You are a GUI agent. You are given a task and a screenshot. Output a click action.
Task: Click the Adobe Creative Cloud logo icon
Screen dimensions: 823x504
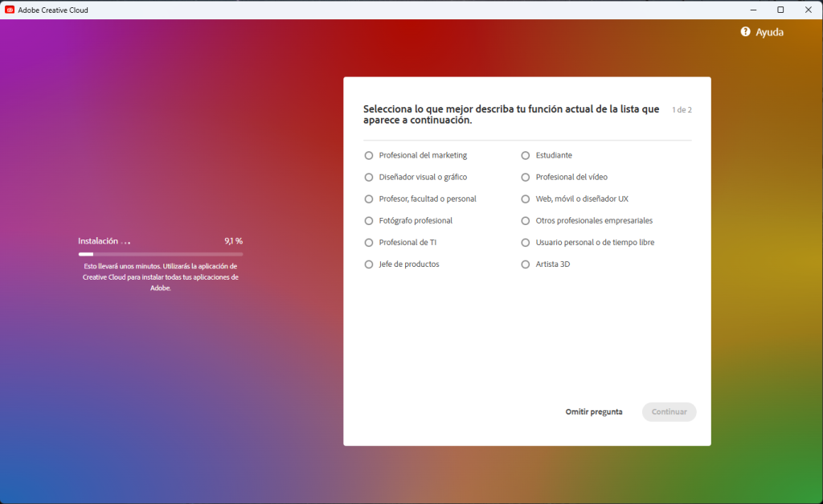[x=10, y=10]
